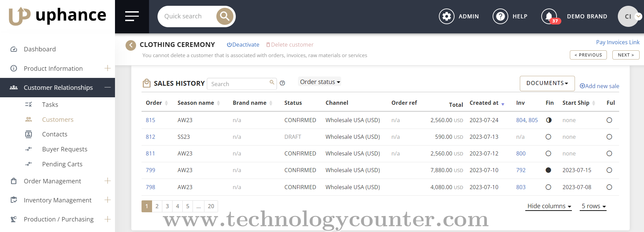Screen dimensions: 644x232
Task: Toggle fulfilment circle for order 815
Action: pyautogui.click(x=609, y=120)
